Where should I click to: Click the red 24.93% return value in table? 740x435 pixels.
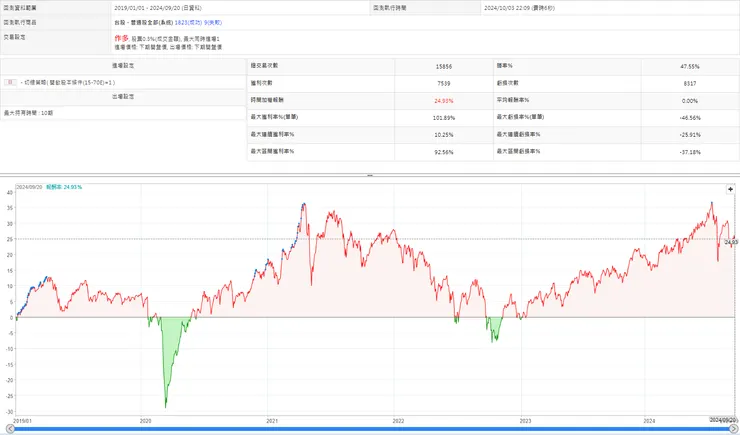pos(444,100)
